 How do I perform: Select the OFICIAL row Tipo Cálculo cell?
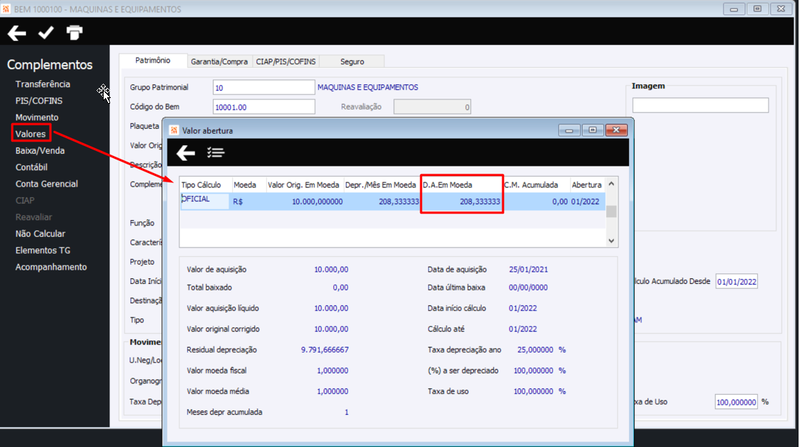click(205, 201)
